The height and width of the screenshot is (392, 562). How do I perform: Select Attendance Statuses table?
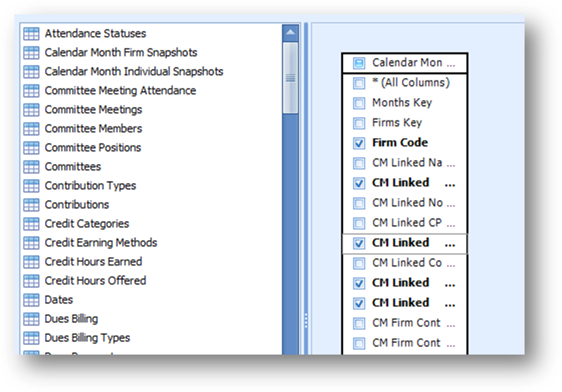point(95,34)
